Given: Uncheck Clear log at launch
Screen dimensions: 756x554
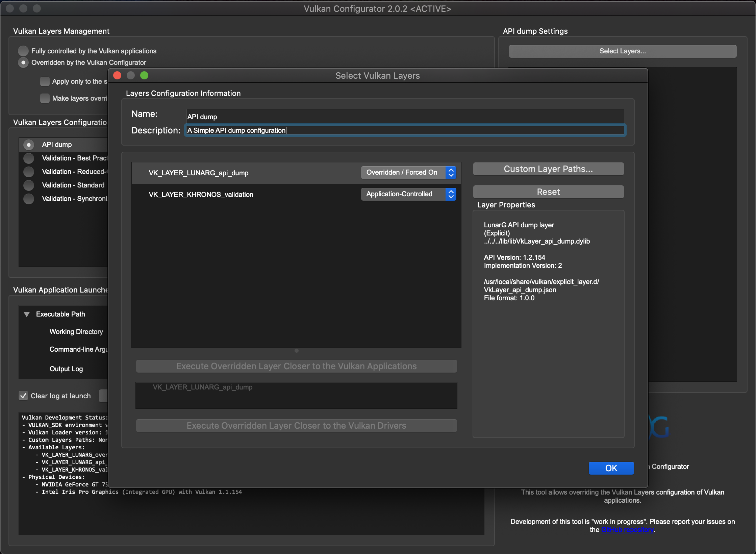Looking at the screenshot, I should [x=23, y=396].
